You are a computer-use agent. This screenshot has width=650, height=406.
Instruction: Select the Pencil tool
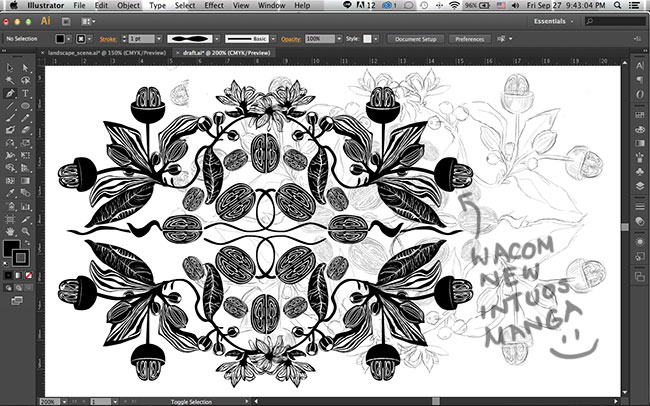point(25,118)
